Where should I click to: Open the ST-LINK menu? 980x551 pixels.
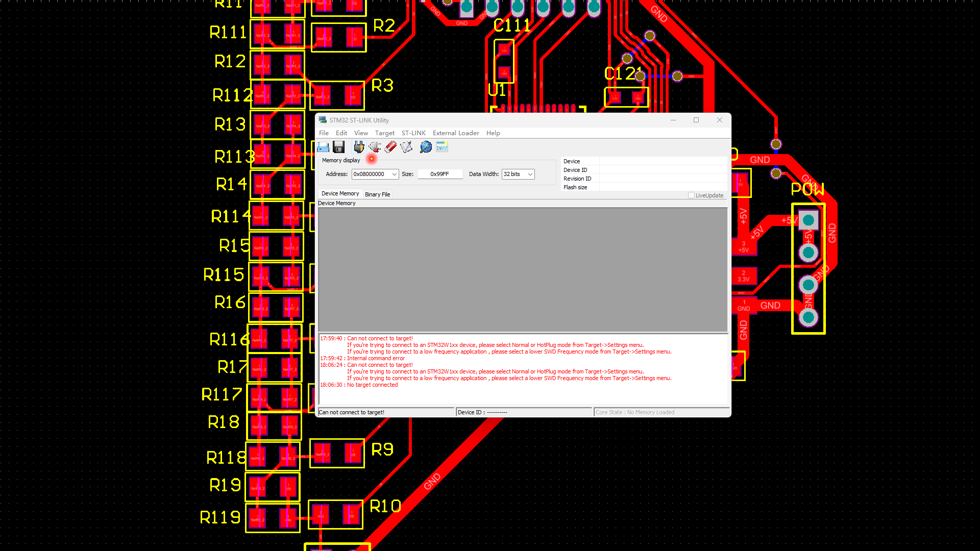413,133
